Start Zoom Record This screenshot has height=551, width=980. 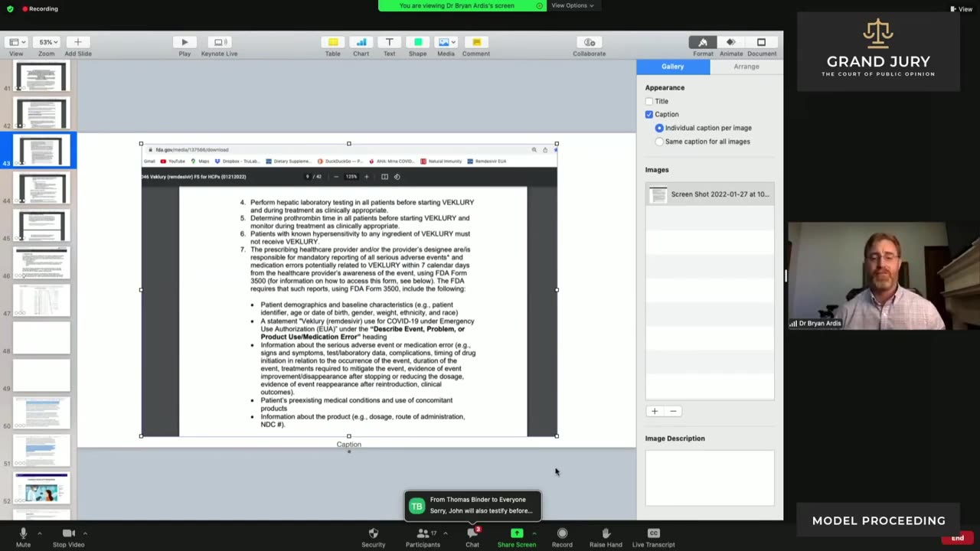[562, 536]
